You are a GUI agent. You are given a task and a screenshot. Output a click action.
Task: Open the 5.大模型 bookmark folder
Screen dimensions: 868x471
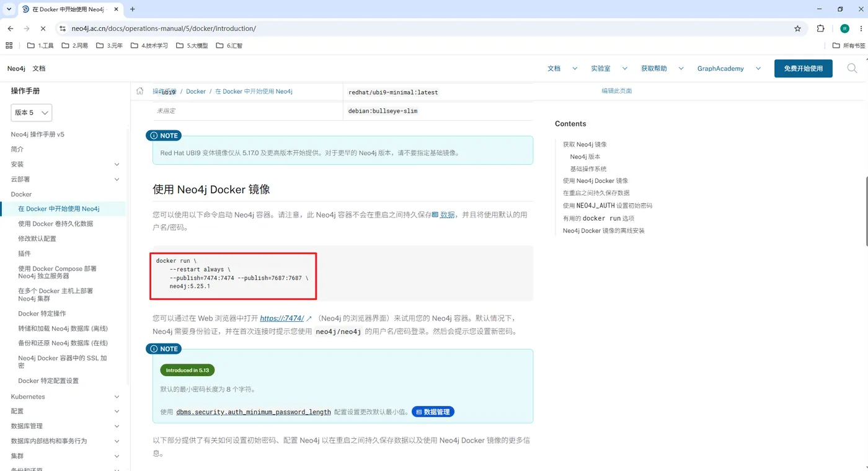tap(192, 45)
